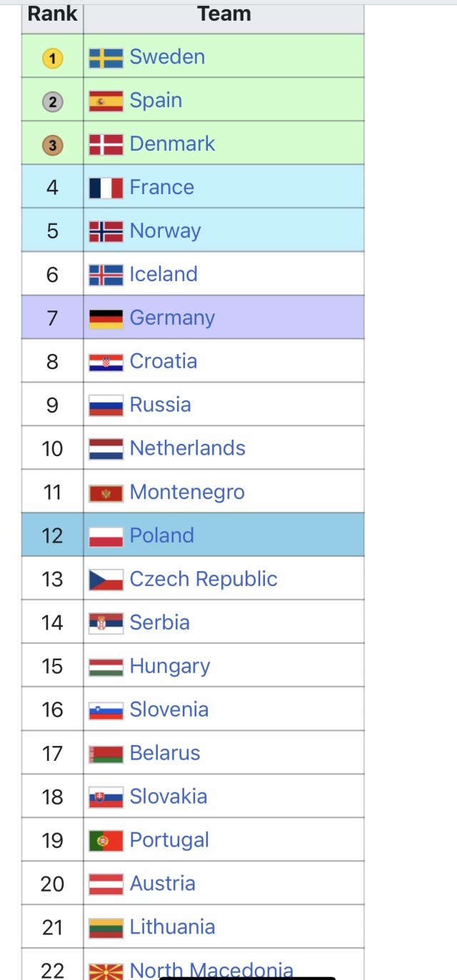Open the Netherlands team link
The height and width of the screenshot is (980, 457).
tap(187, 448)
